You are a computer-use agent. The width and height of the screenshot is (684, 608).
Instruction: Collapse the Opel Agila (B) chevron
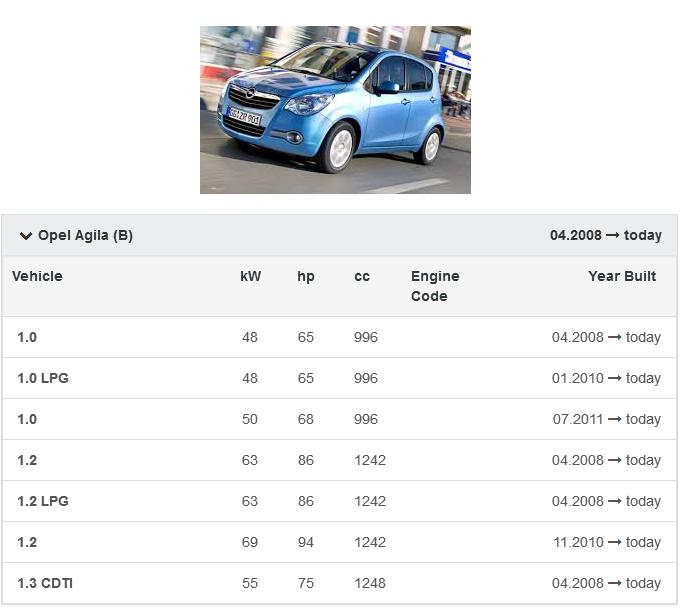tap(26, 236)
